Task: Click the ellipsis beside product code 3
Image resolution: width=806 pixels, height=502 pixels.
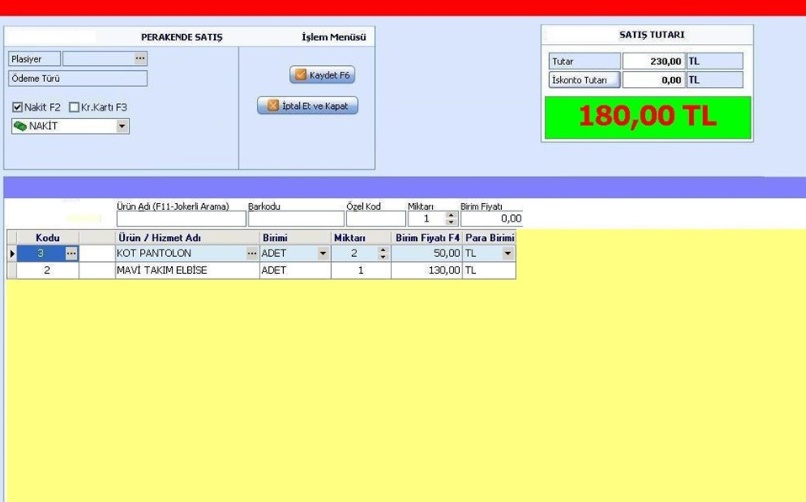Action: click(x=70, y=254)
